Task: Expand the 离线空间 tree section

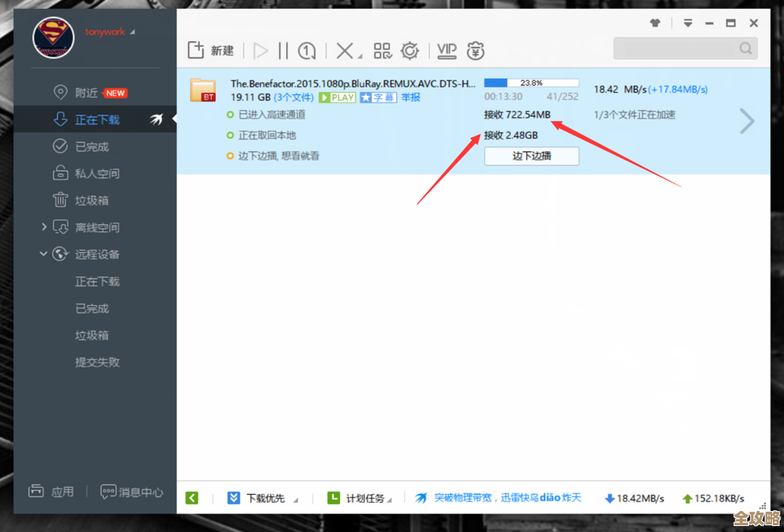Action: 43,227
